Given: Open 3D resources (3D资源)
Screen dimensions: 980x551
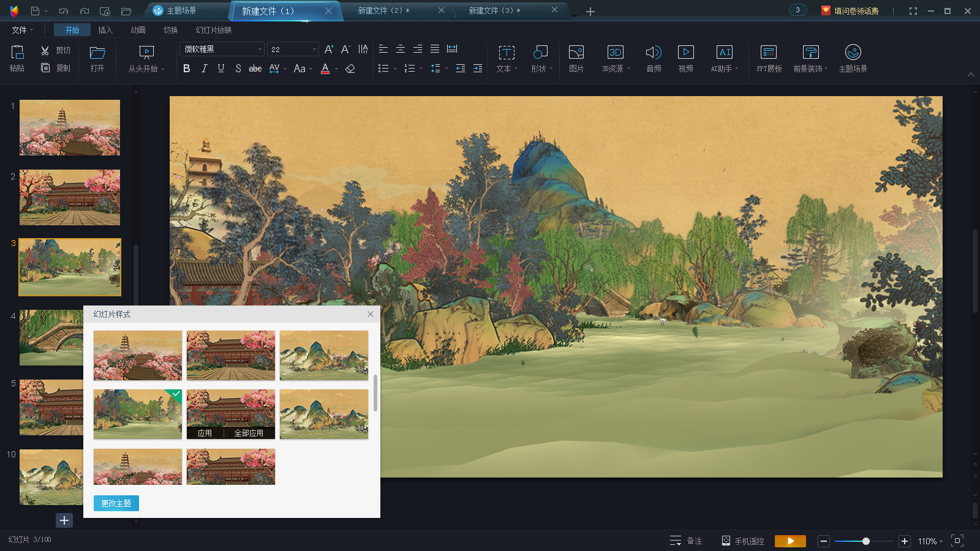Looking at the screenshot, I should click(615, 59).
